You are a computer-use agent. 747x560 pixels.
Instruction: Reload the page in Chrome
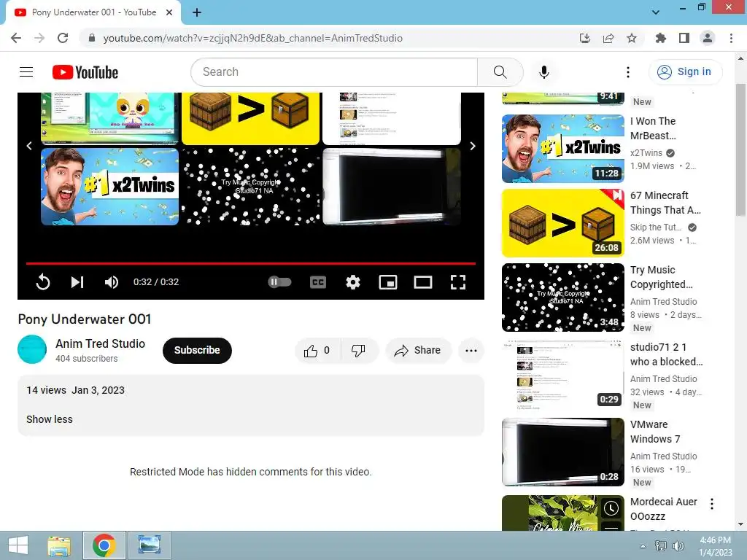(x=63, y=38)
